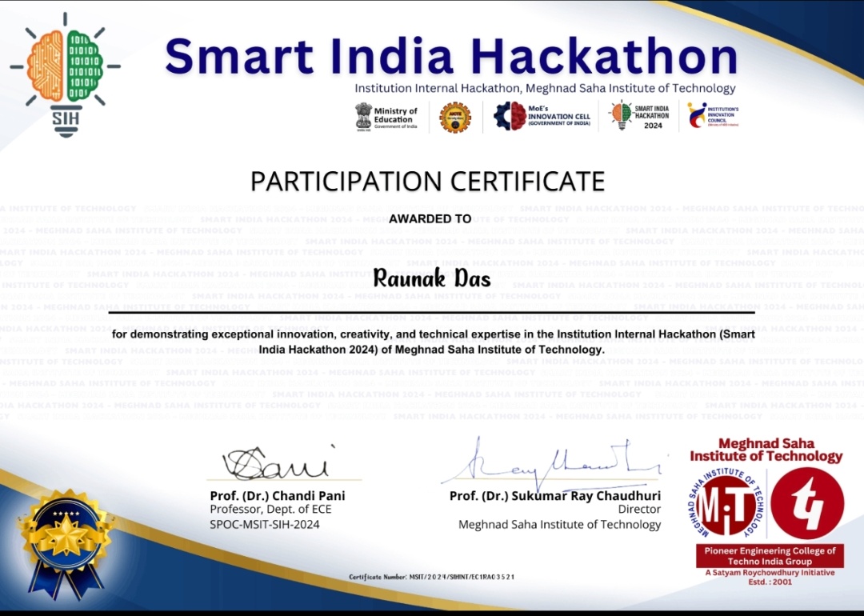
Task: Click the Ministry of Education emblem
Action: pyautogui.click(x=364, y=116)
